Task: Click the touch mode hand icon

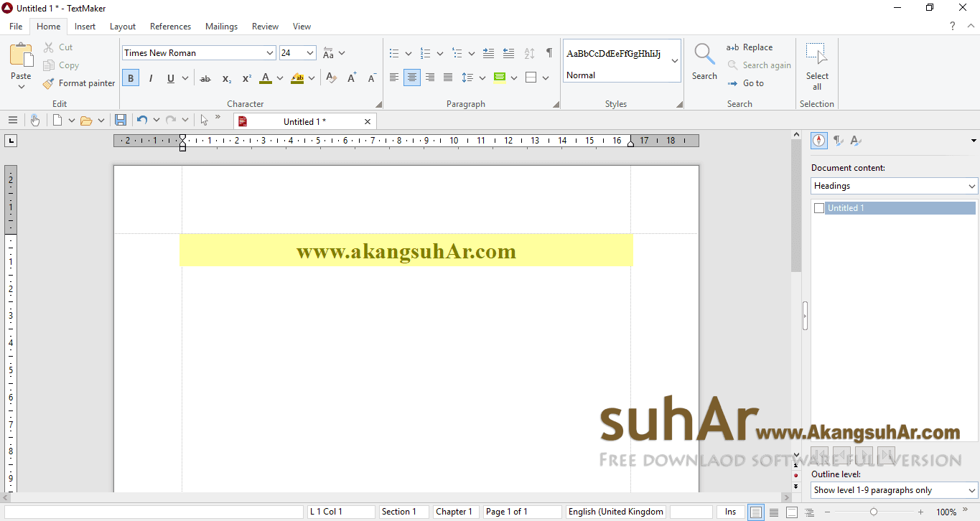Action: pyautogui.click(x=34, y=121)
